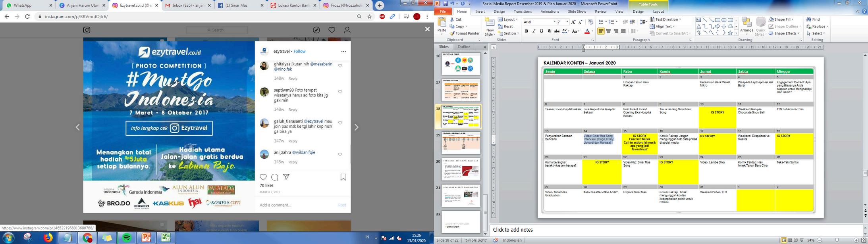Switch to the Transitions ribbon tab
Viewport: 868px width, 244px height.
coord(523,12)
